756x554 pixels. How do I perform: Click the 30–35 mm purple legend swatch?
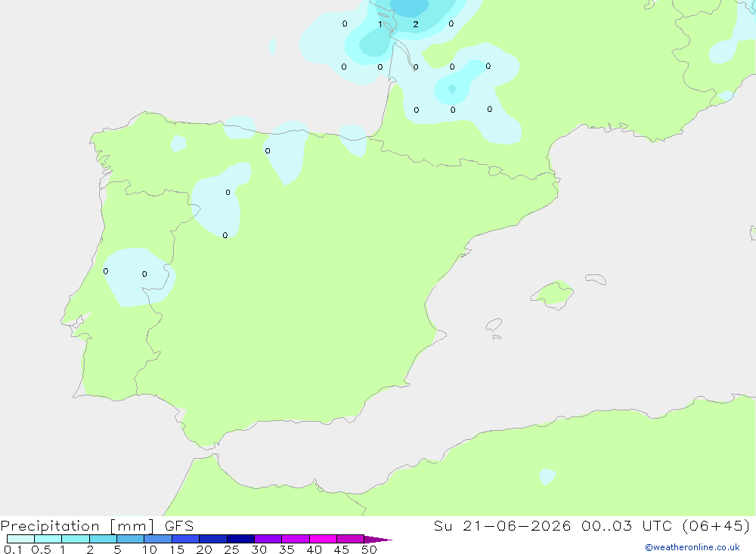coord(268,539)
